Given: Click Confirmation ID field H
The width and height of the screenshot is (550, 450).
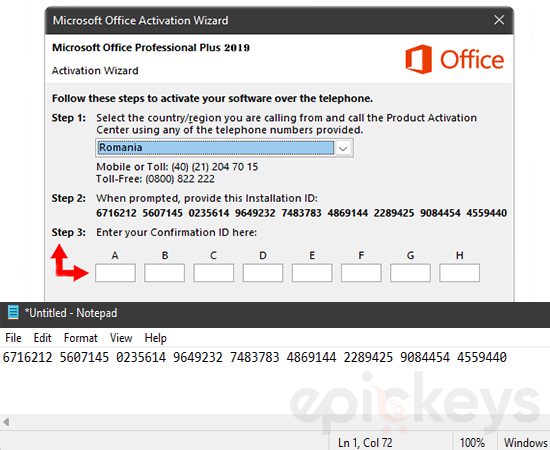Looking at the screenshot, I should pyautogui.click(x=460, y=273).
